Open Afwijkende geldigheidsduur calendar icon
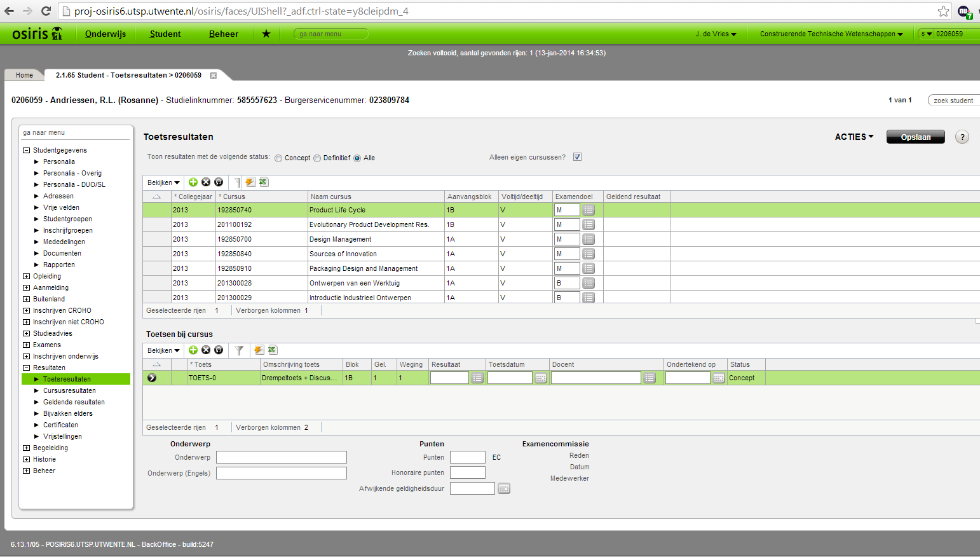 pyautogui.click(x=504, y=488)
